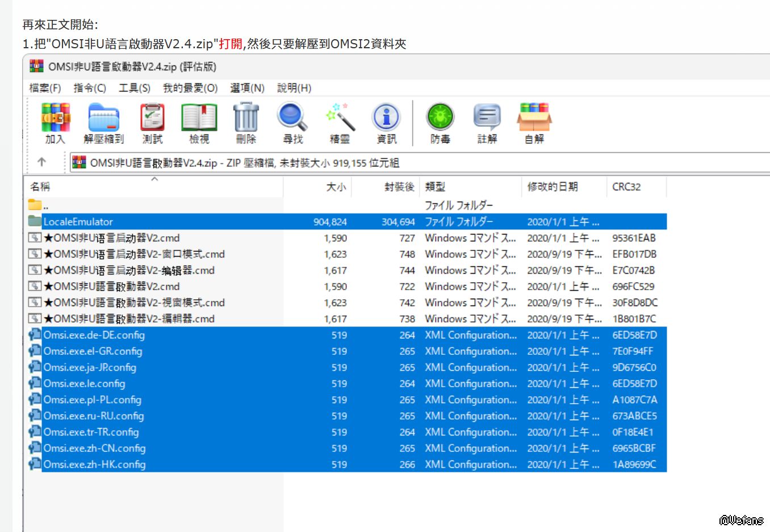Sort by 修改的日期 column header

pyautogui.click(x=552, y=187)
